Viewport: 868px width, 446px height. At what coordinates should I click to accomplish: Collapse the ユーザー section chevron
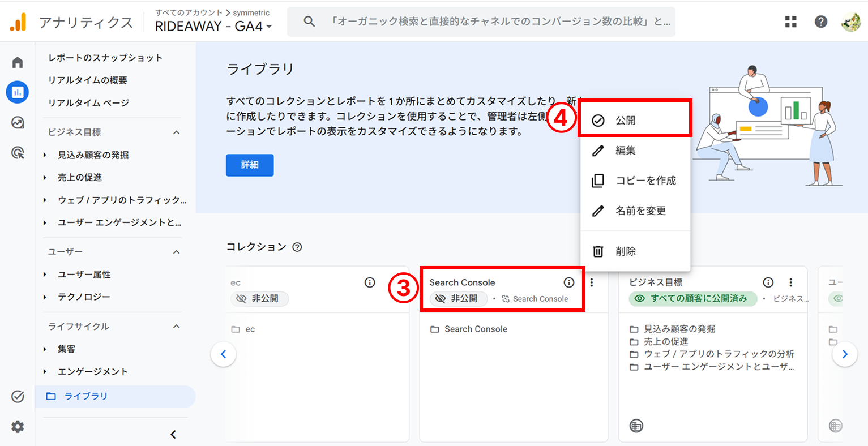(177, 252)
